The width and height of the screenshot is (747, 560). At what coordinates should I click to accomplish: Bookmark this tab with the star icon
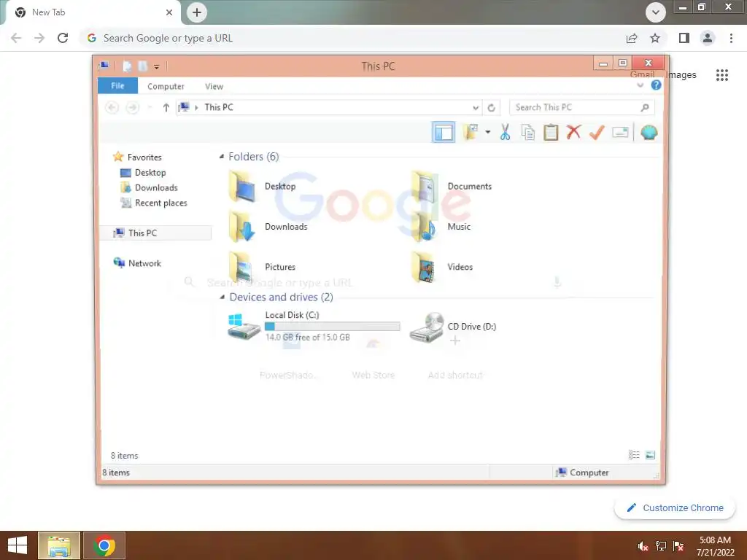[x=655, y=38]
